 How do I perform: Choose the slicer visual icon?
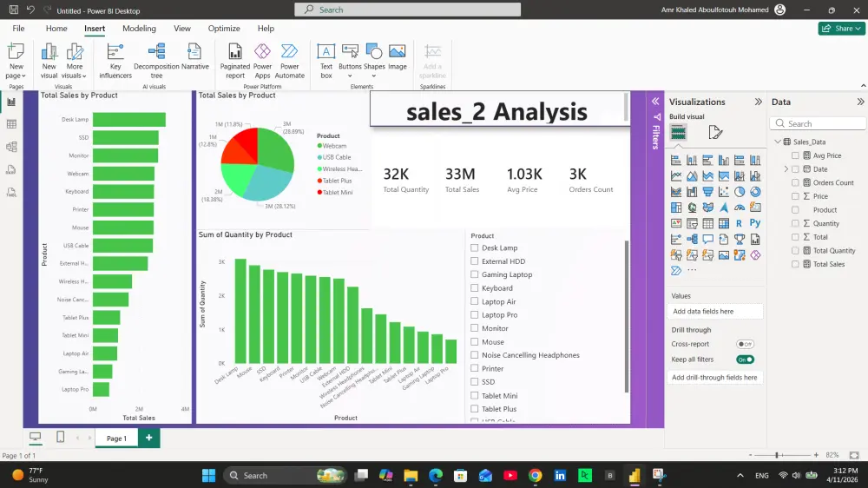coord(692,223)
